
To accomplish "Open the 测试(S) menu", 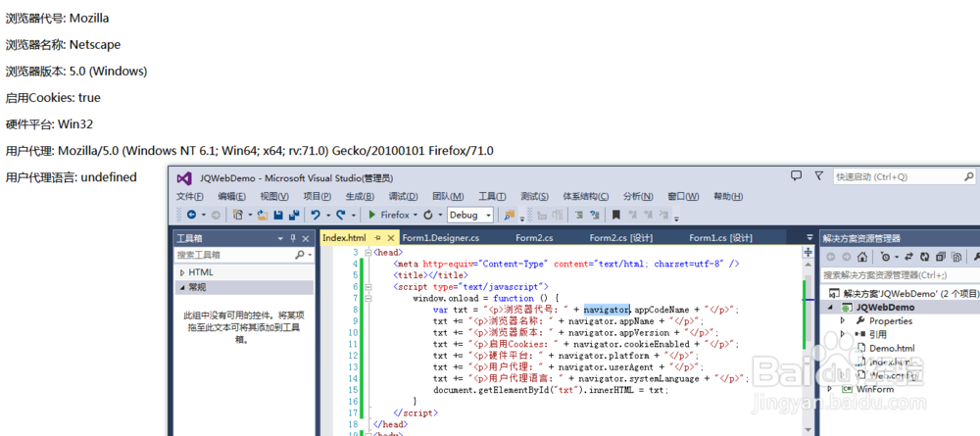I will (x=535, y=196).
